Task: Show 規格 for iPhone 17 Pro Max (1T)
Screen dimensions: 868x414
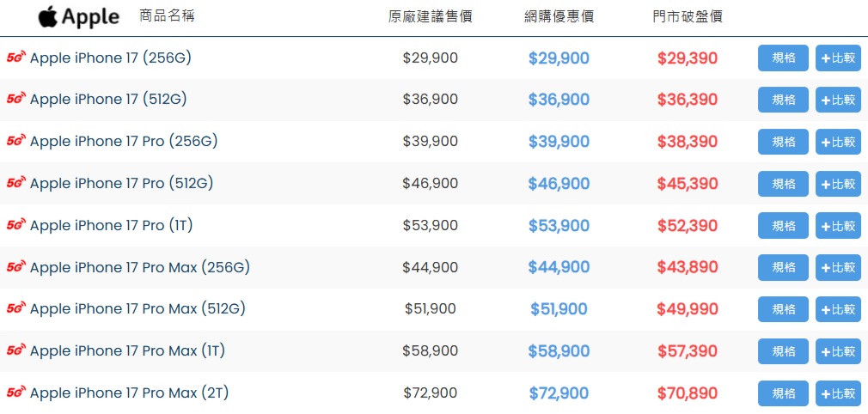Action: pyautogui.click(x=783, y=351)
